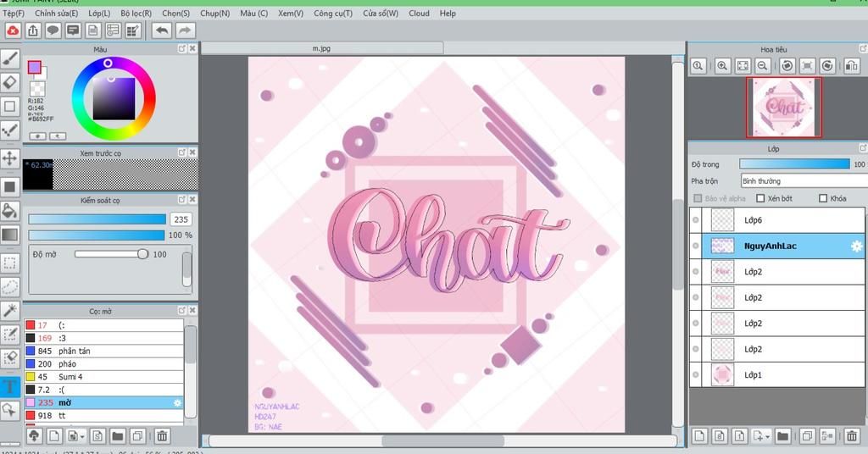Viewport: 868px width, 454px height.
Task: Switch to the m.jpg document tab
Action: point(321,48)
